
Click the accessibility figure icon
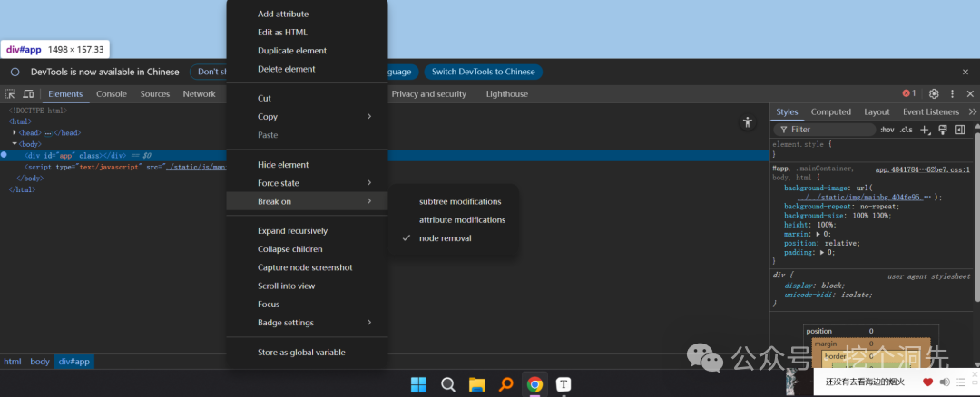747,122
